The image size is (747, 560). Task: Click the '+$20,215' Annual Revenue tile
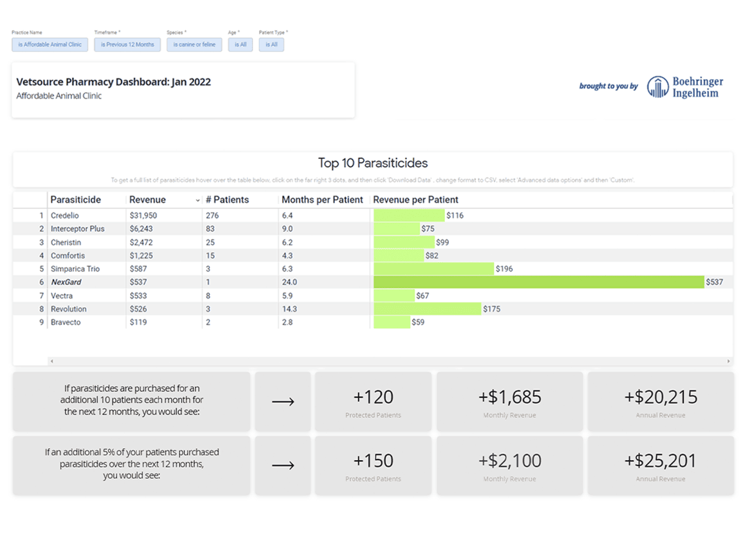[660, 402]
